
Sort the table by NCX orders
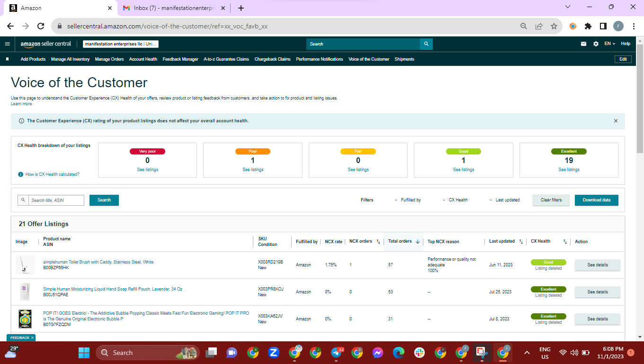[x=365, y=242]
